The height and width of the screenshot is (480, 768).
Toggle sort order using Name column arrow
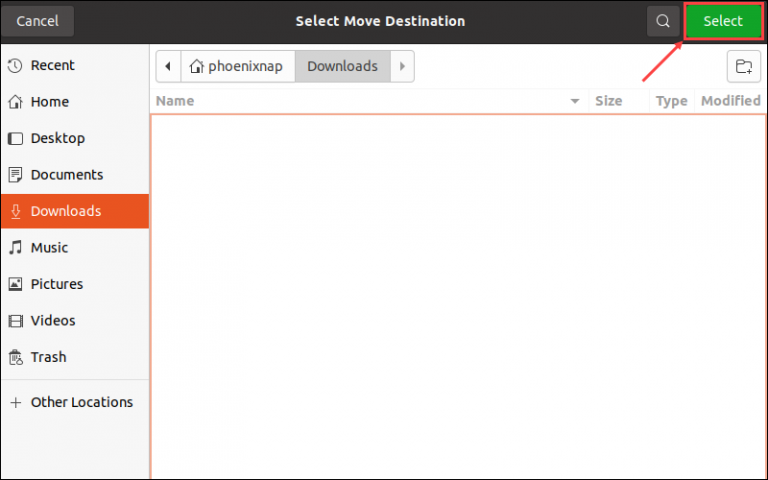click(x=575, y=101)
